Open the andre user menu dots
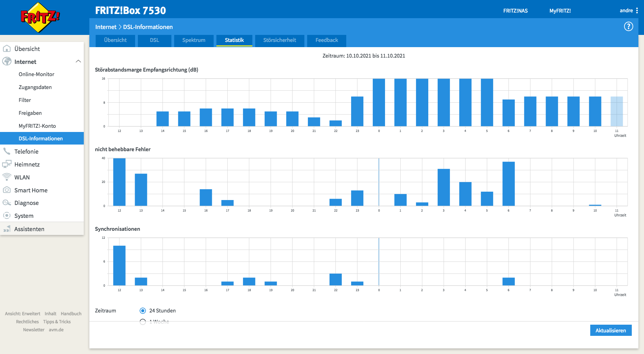Viewport: 644px width, 354px height. (x=637, y=10)
